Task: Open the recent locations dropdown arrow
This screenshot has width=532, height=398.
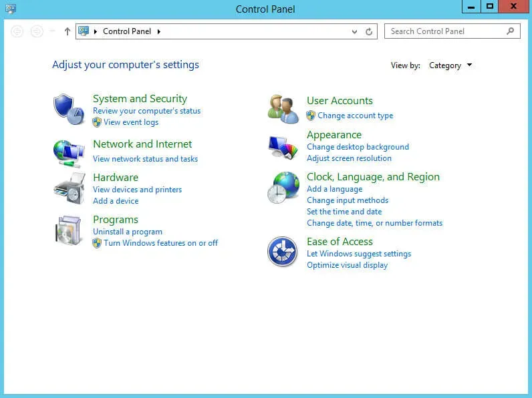Action: coord(52,31)
